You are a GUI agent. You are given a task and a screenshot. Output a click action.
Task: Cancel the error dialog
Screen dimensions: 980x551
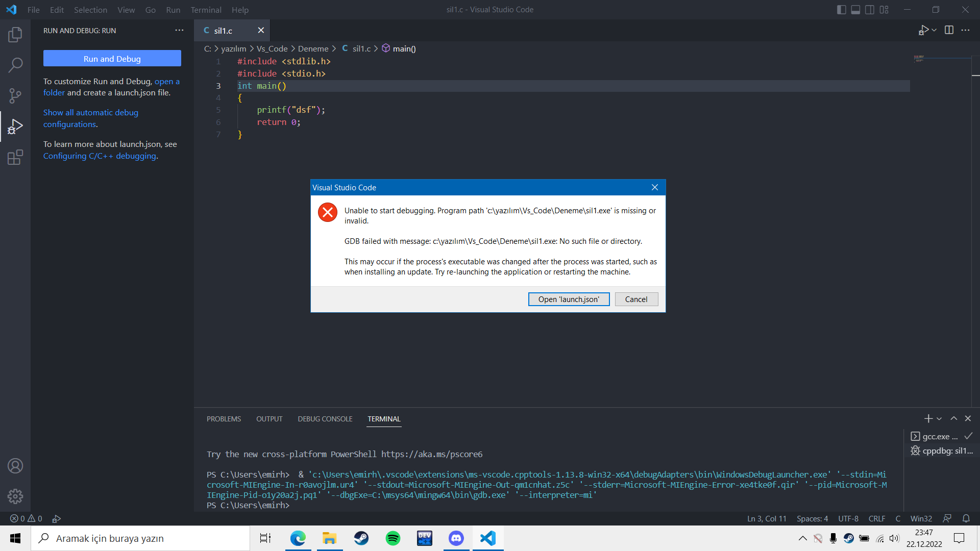(x=636, y=299)
